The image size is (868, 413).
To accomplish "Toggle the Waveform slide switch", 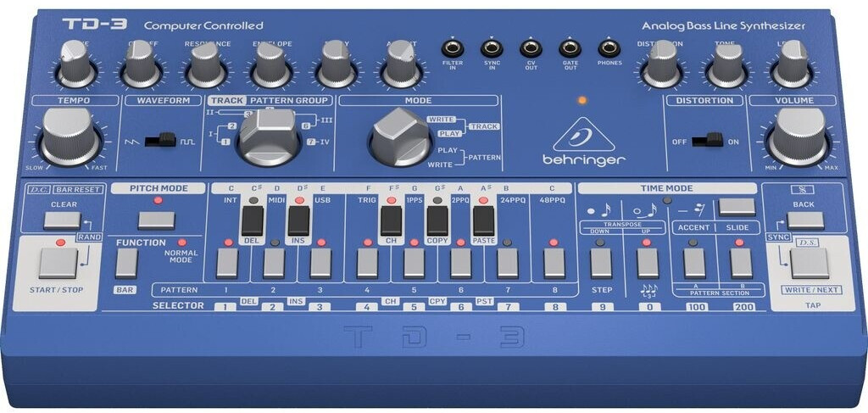I will tap(158, 138).
